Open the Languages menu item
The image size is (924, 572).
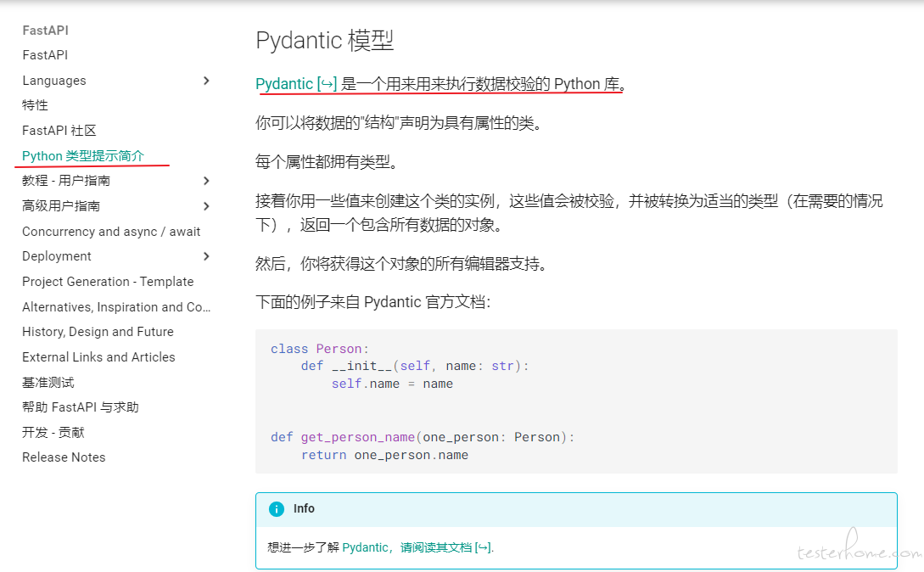[54, 80]
